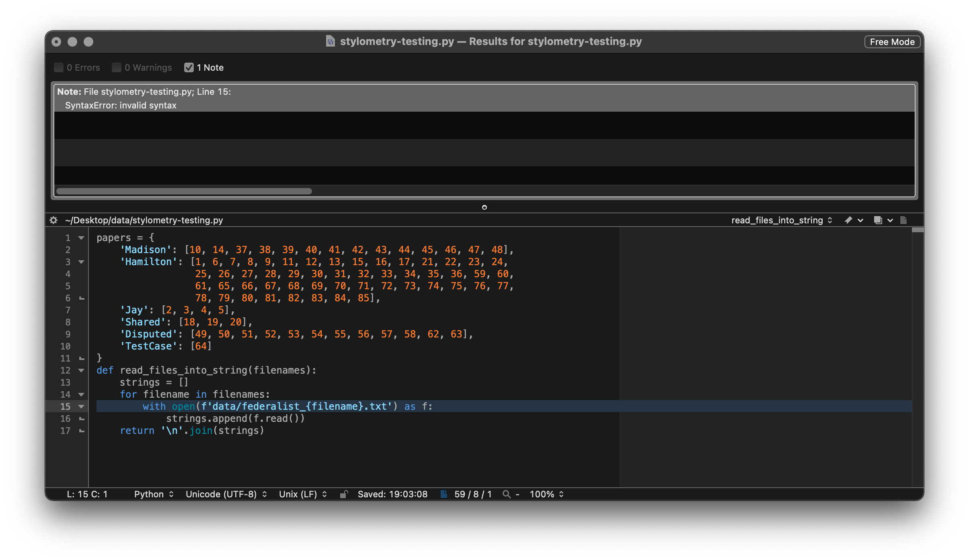Uncheck the 1 Note checkbox
This screenshot has height=560, width=969.
[x=189, y=67]
